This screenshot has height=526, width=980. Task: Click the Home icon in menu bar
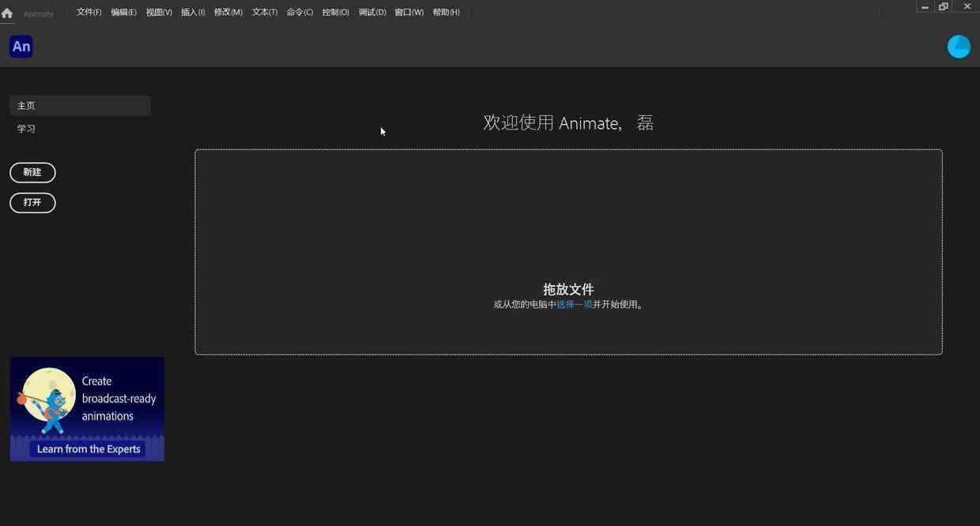pyautogui.click(x=7, y=13)
